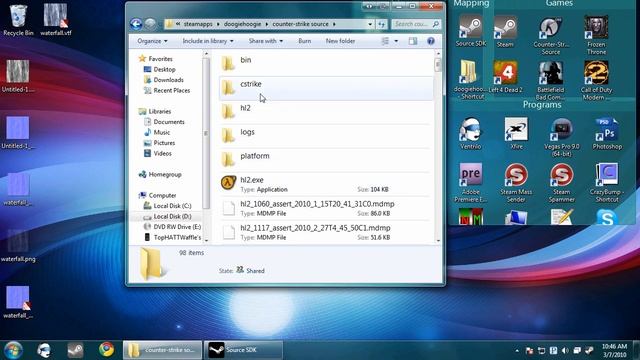Open the Steam desktop shortcut
This screenshot has width=640, height=360.
click(x=505, y=31)
